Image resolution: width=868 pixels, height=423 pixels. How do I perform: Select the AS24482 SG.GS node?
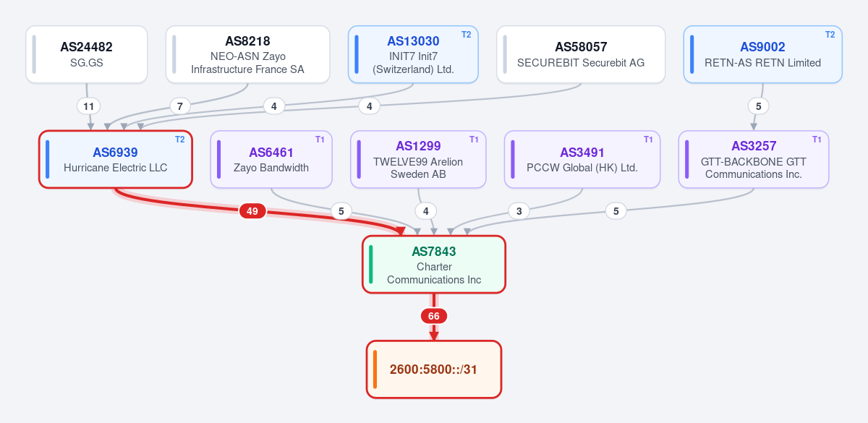[87, 55]
